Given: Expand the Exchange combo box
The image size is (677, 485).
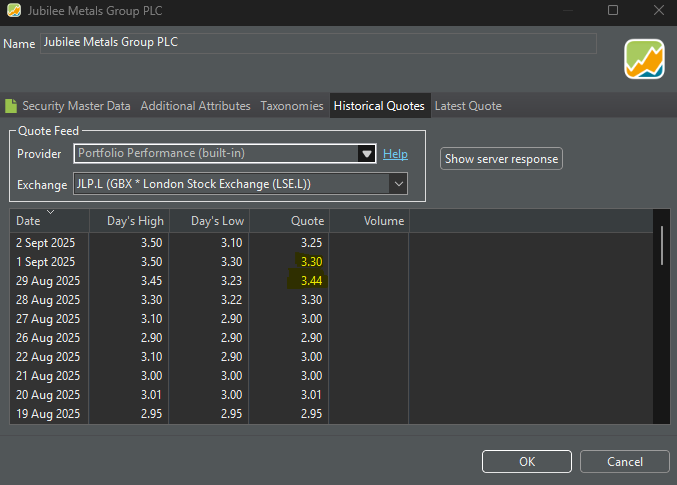Looking at the screenshot, I should click(x=398, y=184).
